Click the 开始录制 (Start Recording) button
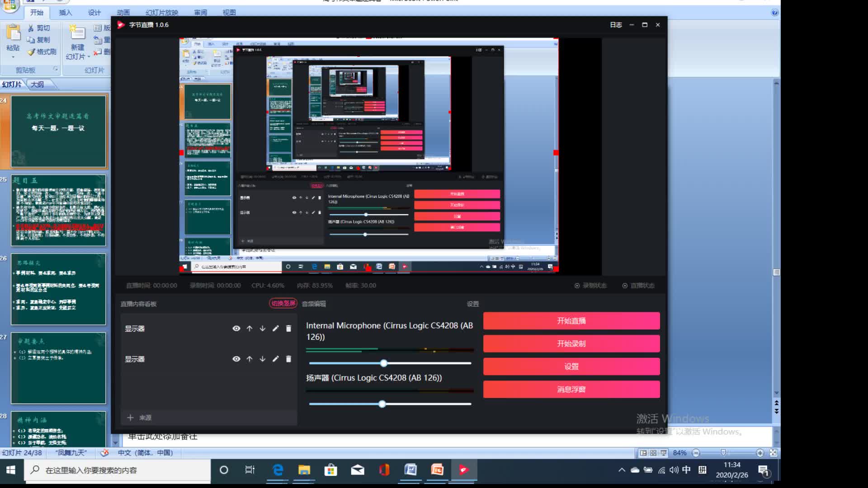Screen dimensions: 868x488 tap(571, 344)
